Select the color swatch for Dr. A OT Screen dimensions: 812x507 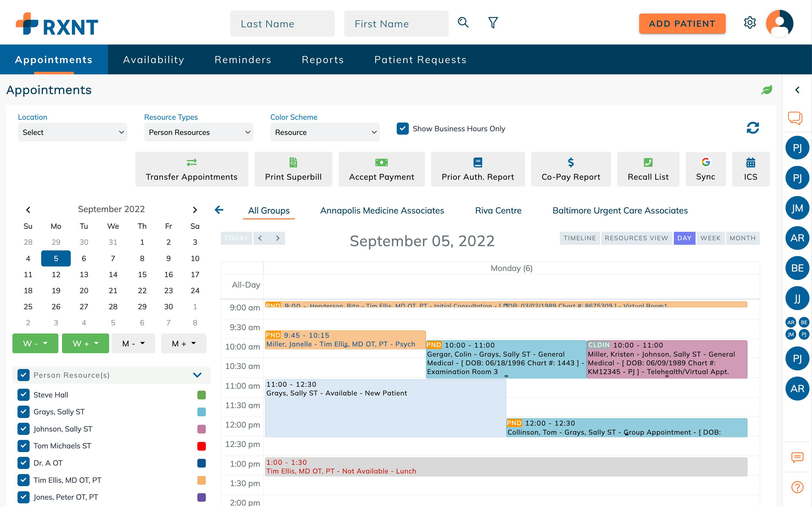[x=201, y=463]
